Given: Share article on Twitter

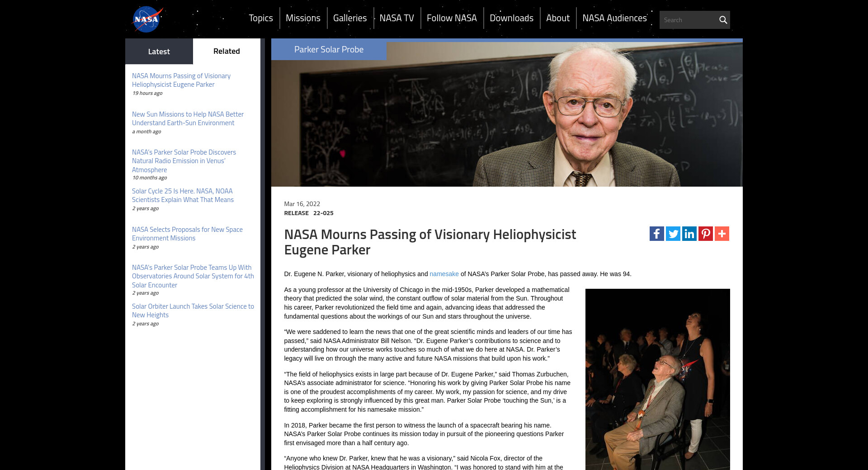Looking at the screenshot, I should [x=673, y=234].
